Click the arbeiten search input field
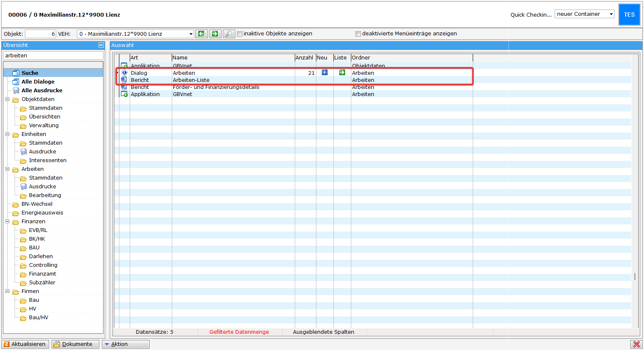Image resolution: width=644 pixels, height=350 pixels. pyautogui.click(x=53, y=55)
